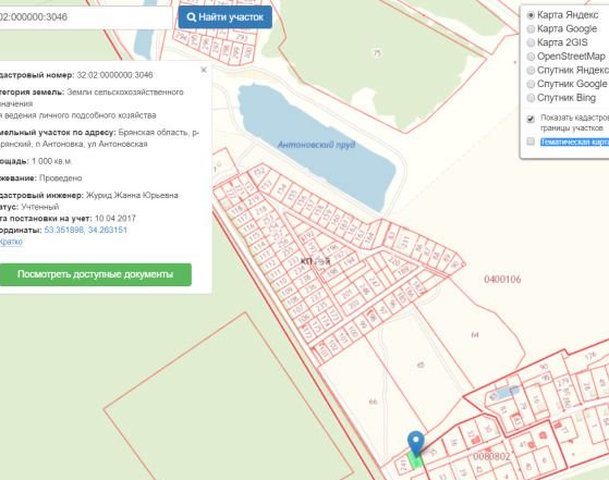The width and height of the screenshot is (609, 480).
Task: Select OpenStreetMap map layer
Action: (531, 57)
